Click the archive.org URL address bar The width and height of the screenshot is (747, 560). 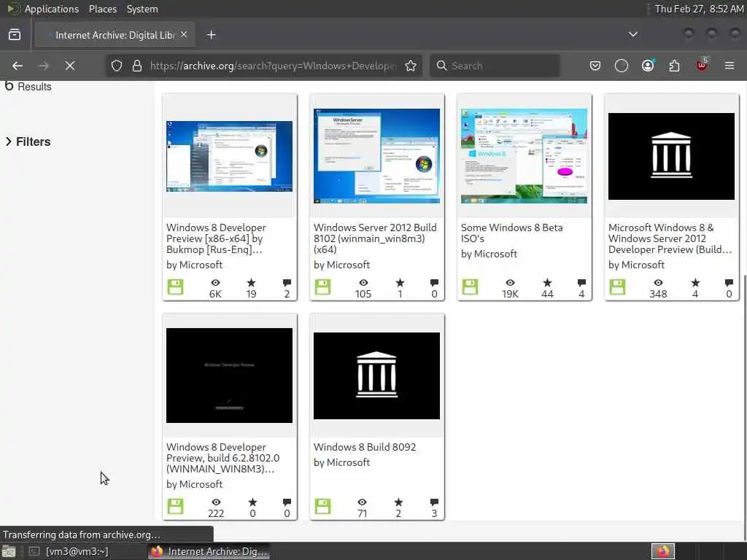click(272, 66)
